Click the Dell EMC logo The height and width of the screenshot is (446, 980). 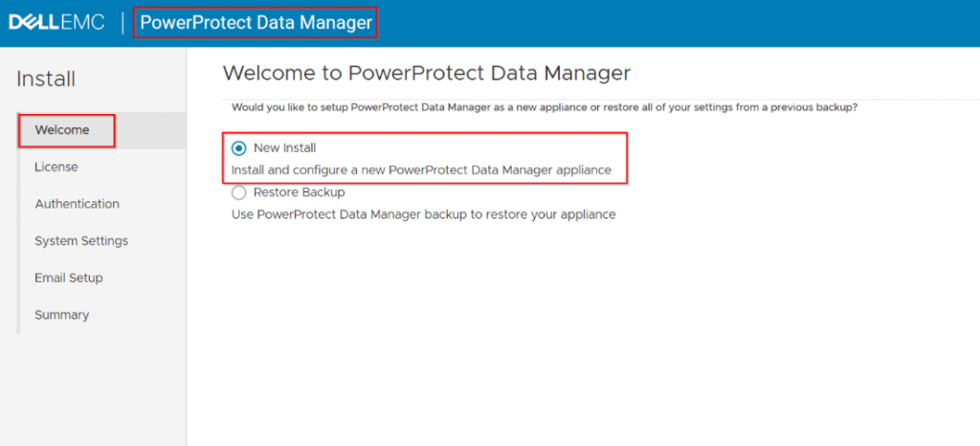tap(56, 23)
